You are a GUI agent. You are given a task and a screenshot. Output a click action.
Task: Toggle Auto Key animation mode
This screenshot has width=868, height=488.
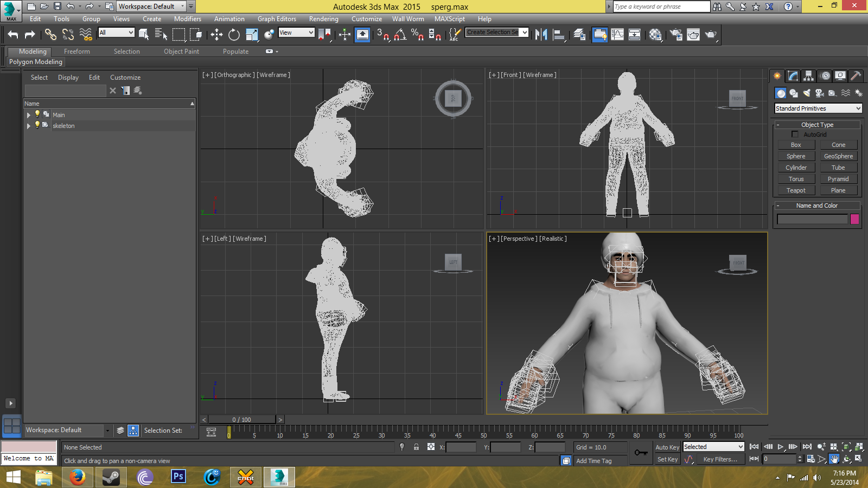coord(667,447)
